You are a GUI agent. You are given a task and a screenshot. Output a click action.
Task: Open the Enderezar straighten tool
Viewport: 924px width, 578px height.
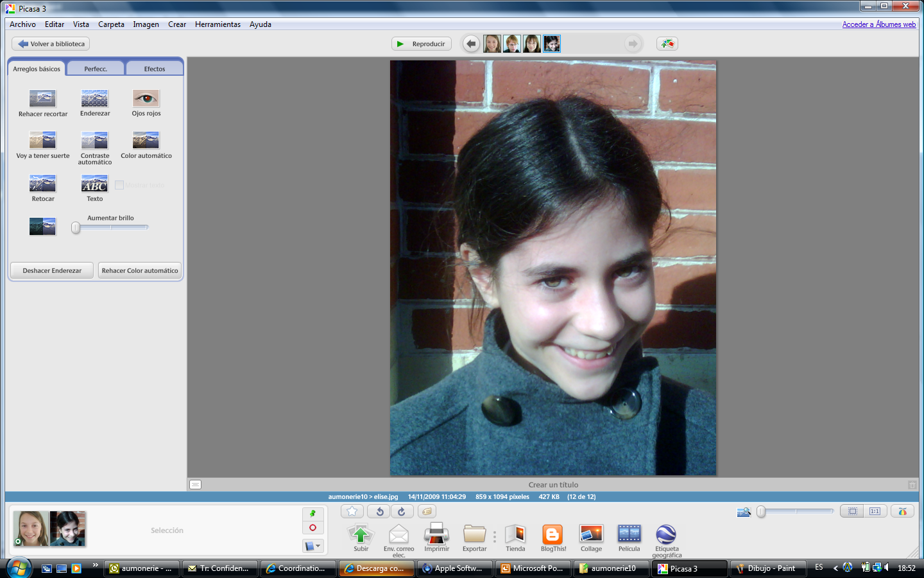pos(94,98)
